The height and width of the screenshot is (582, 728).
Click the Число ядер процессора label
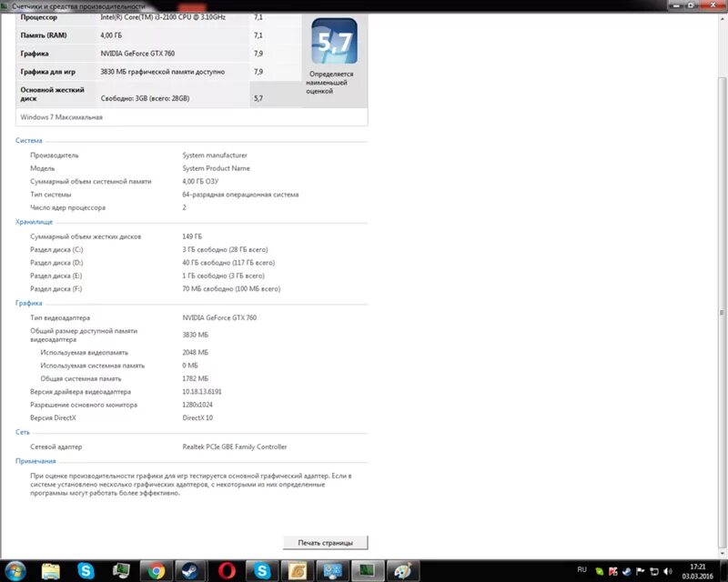pos(67,207)
